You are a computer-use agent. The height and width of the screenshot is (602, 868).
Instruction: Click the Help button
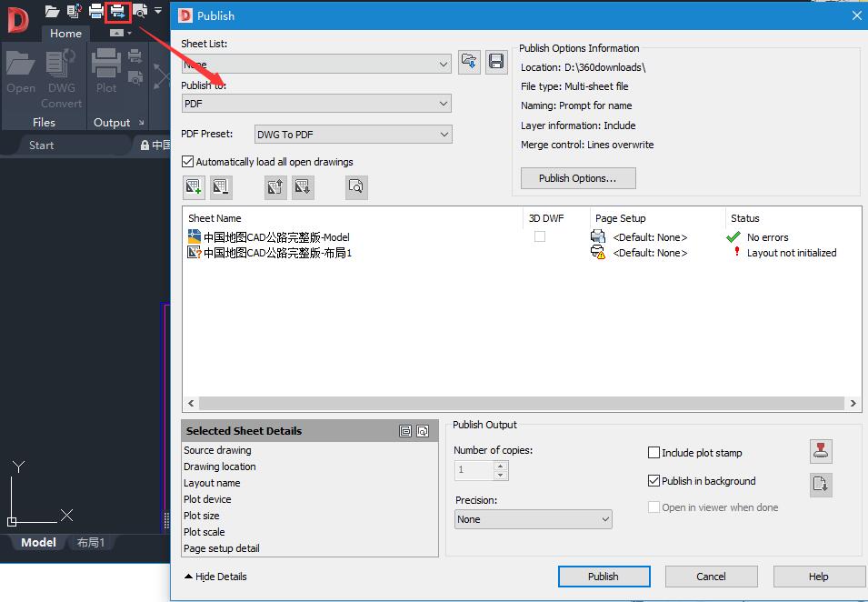pos(819,577)
